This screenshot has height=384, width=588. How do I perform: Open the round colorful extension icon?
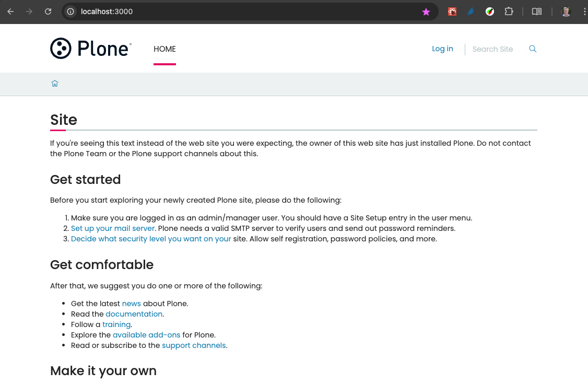pos(490,11)
